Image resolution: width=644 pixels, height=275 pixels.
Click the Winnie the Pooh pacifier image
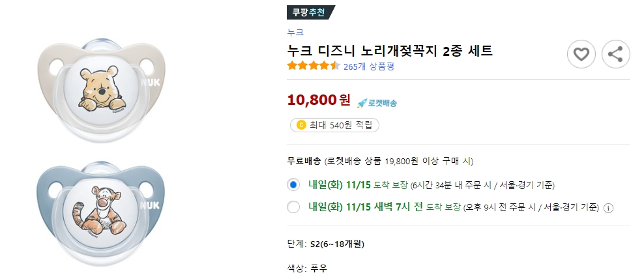tap(101, 85)
